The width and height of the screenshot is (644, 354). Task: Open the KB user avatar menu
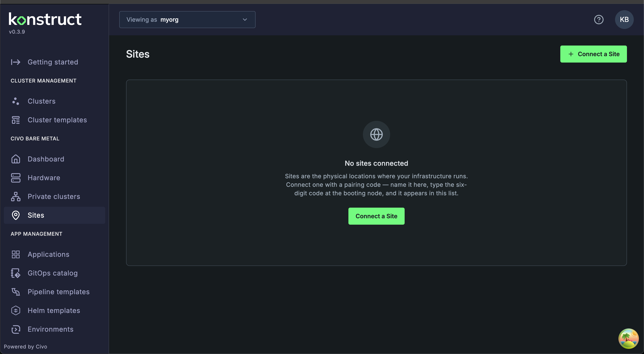pos(624,20)
